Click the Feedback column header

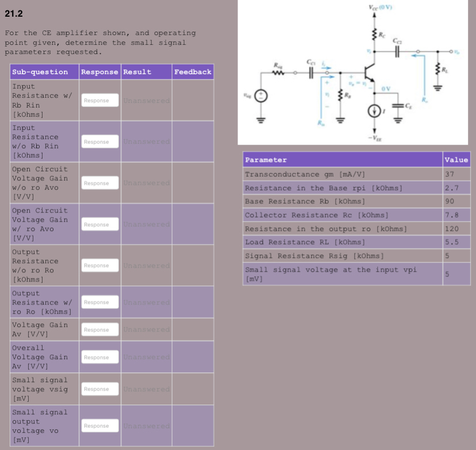(x=192, y=71)
